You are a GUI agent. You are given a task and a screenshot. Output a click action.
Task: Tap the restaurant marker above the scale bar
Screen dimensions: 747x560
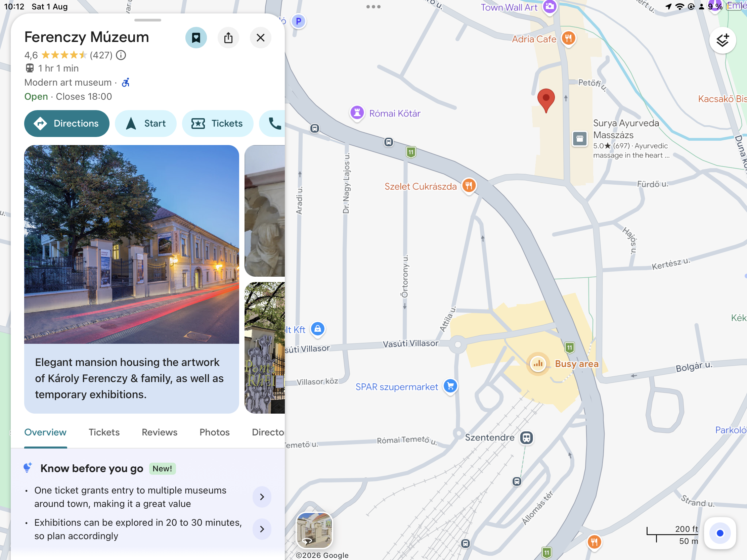(x=595, y=543)
